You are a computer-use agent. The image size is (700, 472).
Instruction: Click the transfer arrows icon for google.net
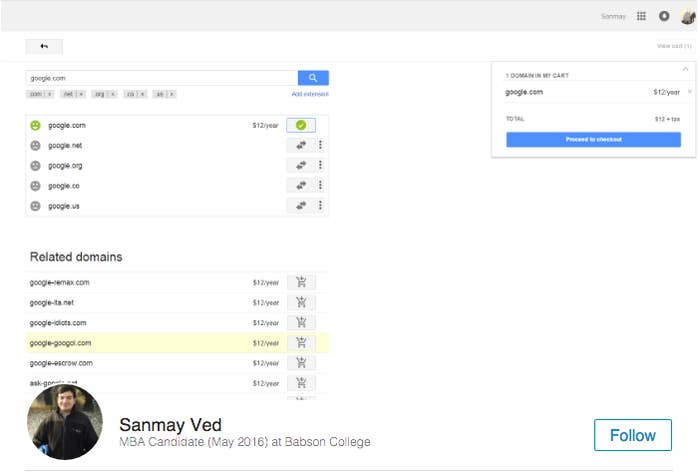click(x=301, y=145)
